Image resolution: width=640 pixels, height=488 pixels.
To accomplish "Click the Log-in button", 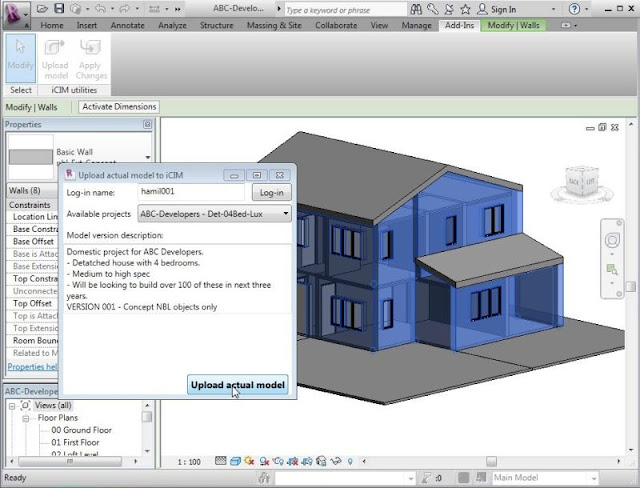I will (x=271, y=192).
